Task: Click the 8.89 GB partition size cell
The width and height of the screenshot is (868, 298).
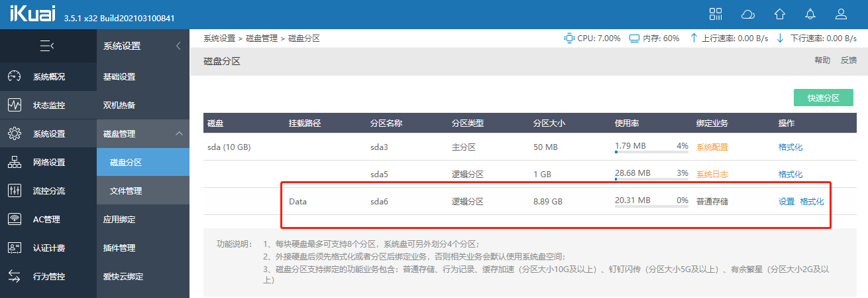Action: coord(548,201)
